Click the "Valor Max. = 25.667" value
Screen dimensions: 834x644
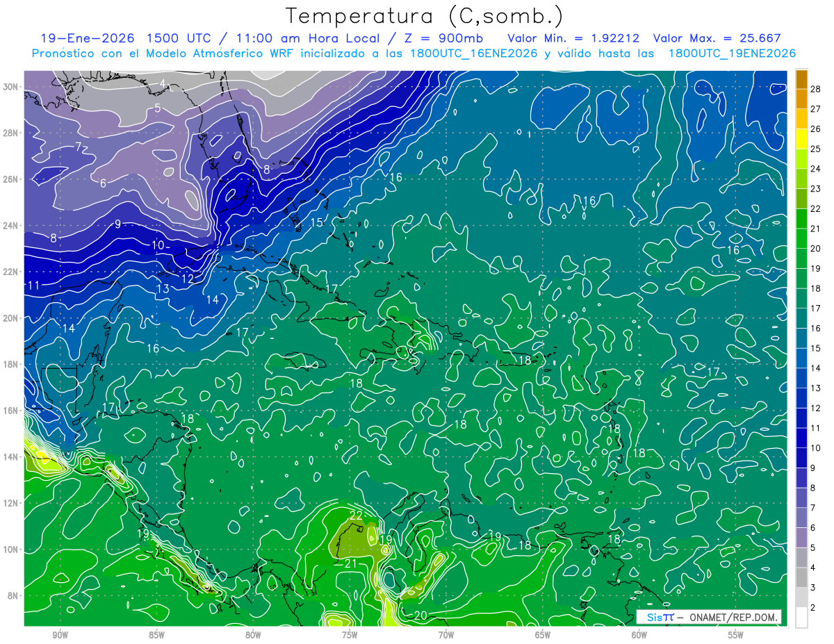click(716, 38)
